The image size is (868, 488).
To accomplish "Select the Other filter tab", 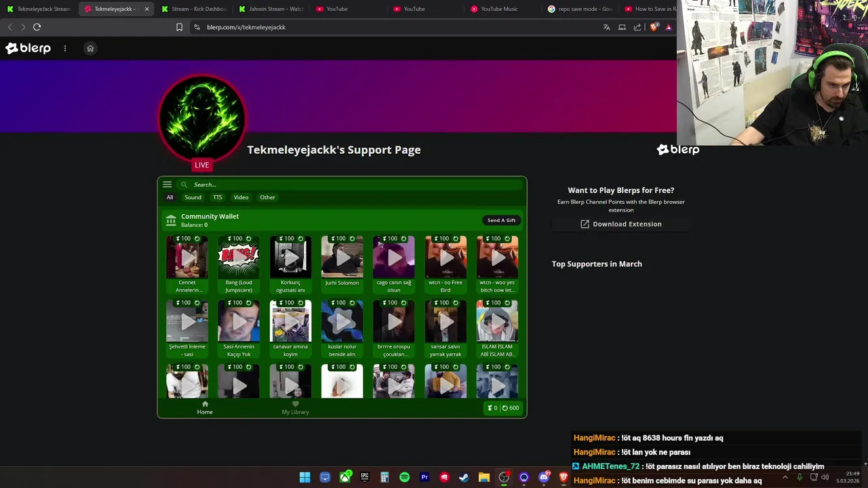I will (267, 197).
